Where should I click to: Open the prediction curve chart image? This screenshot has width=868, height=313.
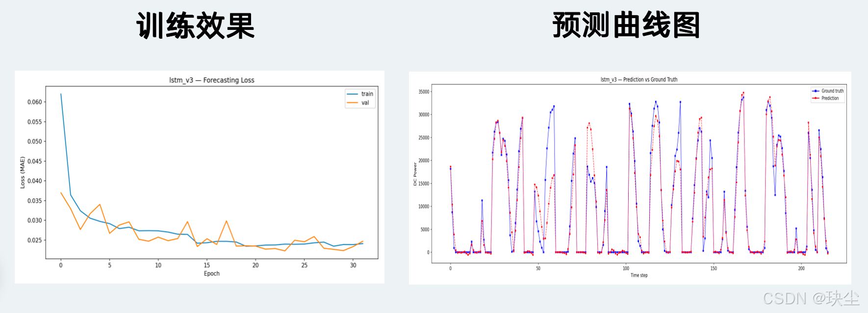pos(630,178)
